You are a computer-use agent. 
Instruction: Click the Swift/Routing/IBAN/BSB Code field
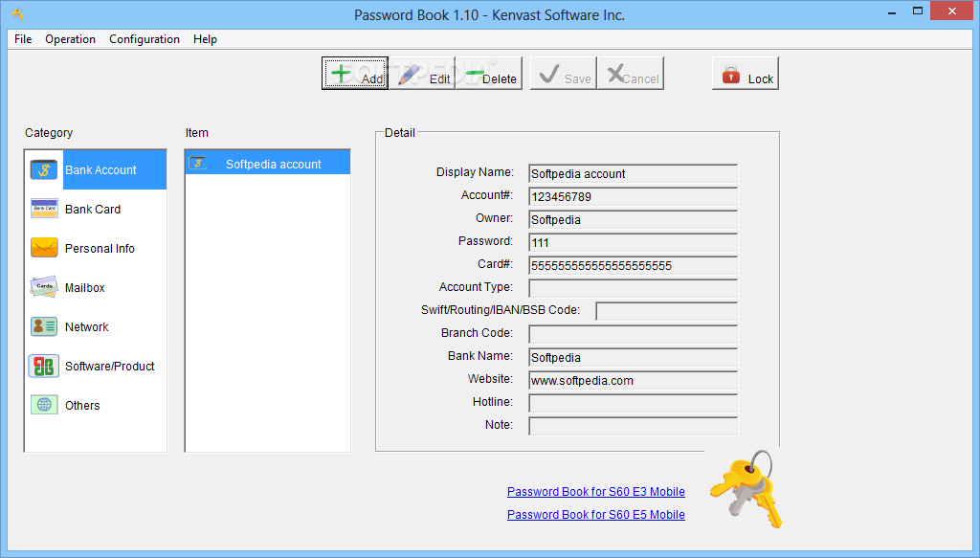tap(666, 311)
